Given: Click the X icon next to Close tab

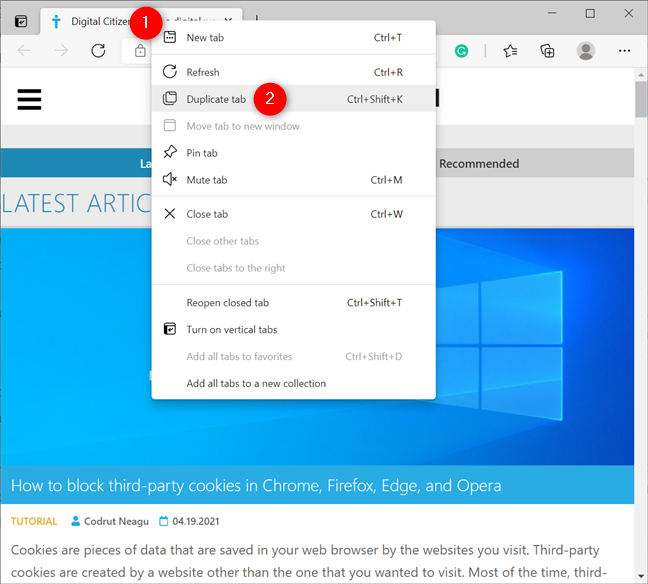Looking at the screenshot, I should point(170,214).
